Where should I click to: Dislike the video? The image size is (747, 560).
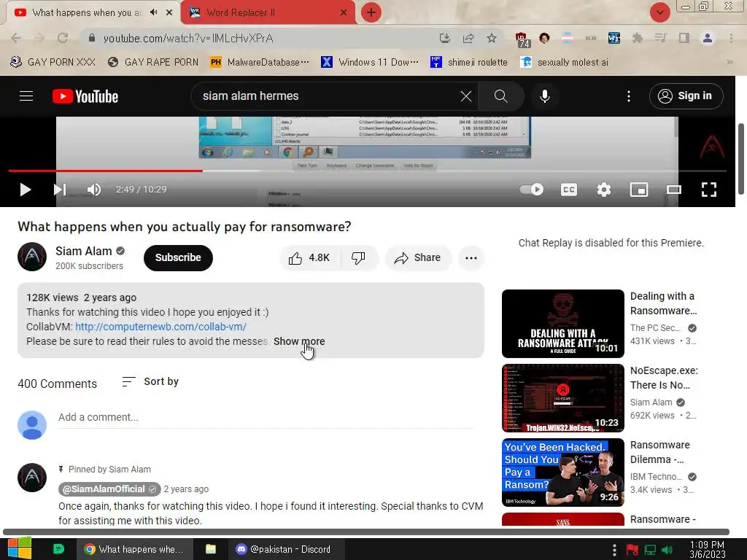pyautogui.click(x=359, y=257)
